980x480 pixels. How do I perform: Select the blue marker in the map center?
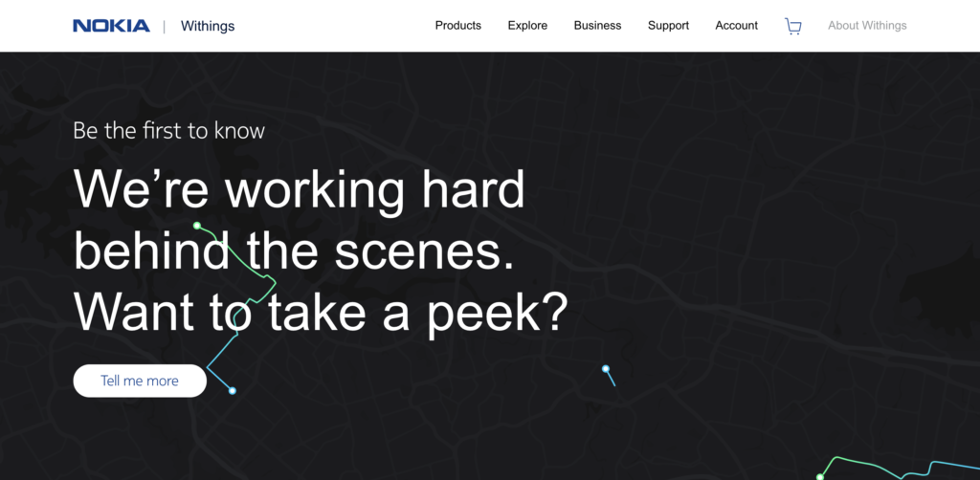tap(606, 368)
